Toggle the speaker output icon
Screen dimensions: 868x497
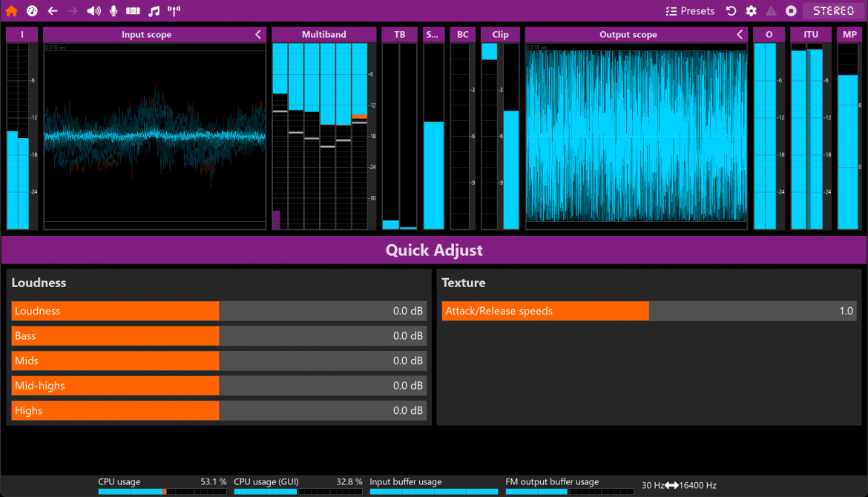point(93,10)
